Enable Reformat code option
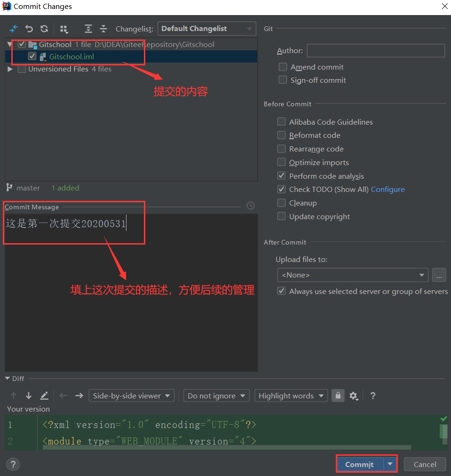Screen dimensions: 451x476 click(x=281, y=135)
